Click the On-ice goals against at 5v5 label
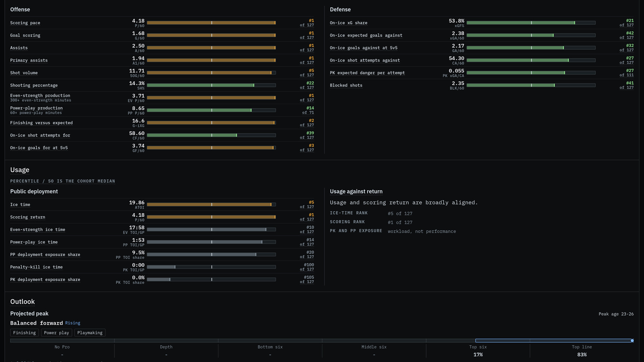The image size is (644, 362). [364, 48]
